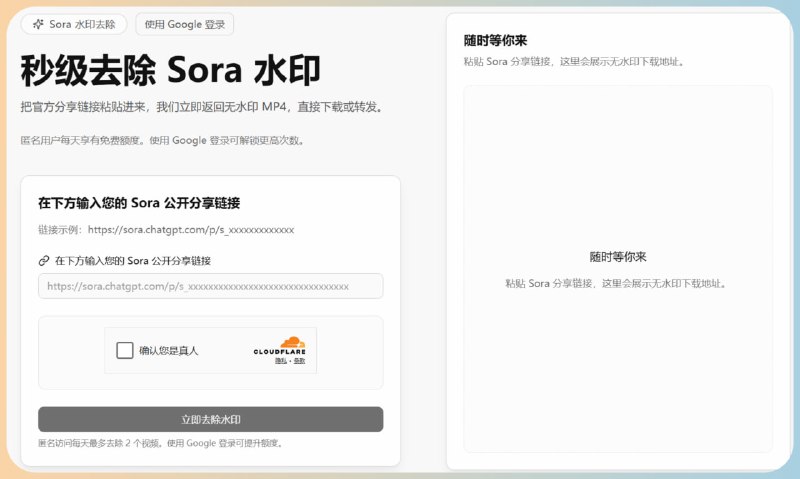Open Cloudflare 隐私 link

pos(281,361)
